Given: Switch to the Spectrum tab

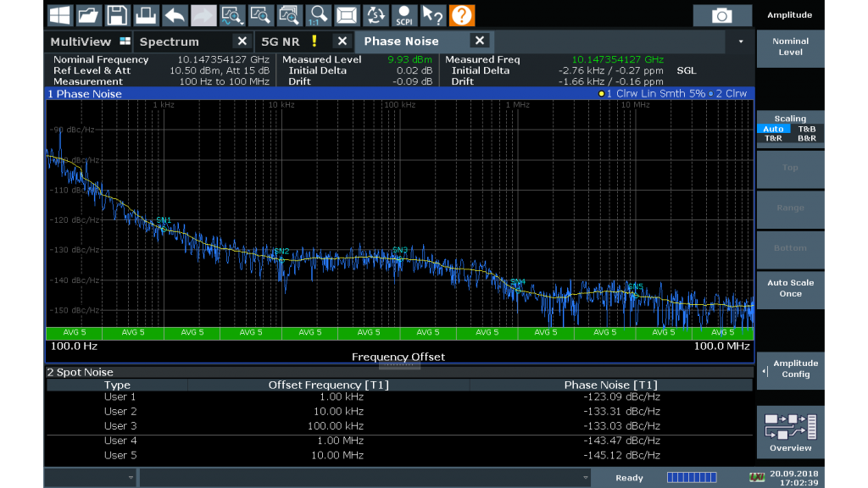Looking at the screenshot, I should (x=170, y=42).
